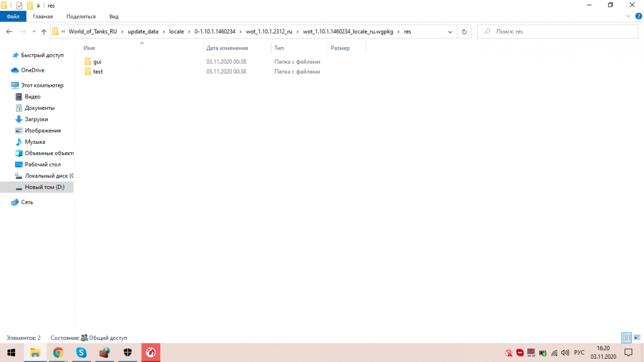This screenshot has height=362, width=644.
Task: Go up one folder level
Action: [43, 32]
